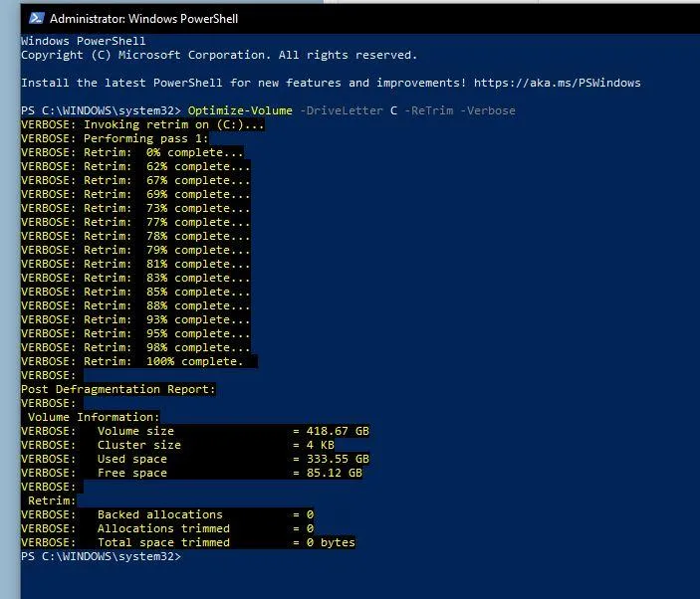Click the 'Retrim: 93% complete...' line
Viewport: 700px width, 599px height.
[x=135, y=319]
